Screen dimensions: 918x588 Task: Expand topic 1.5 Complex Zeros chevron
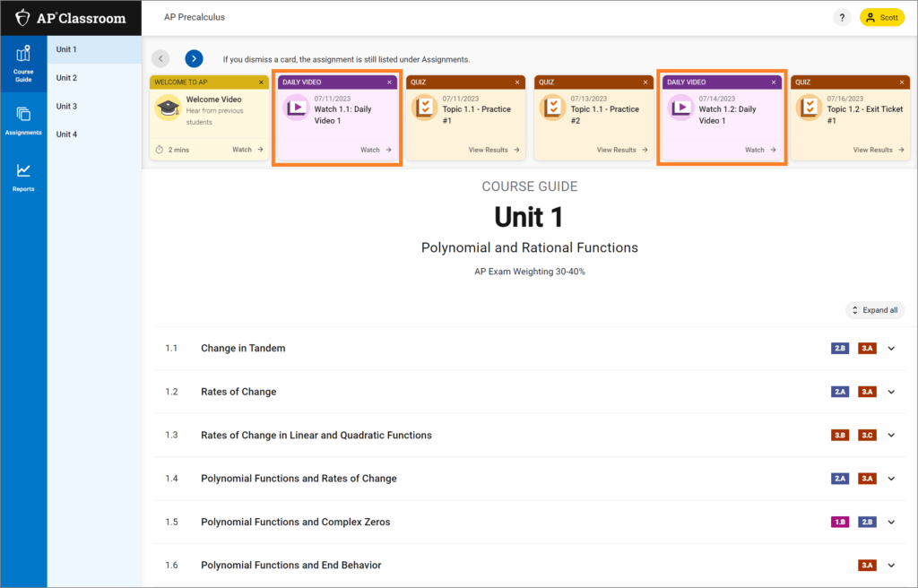[891, 522]
